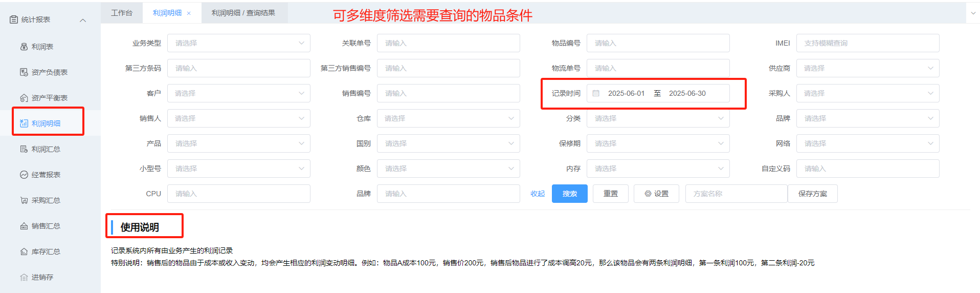Image resolution: width=980 pixels, height=293 pixels.
Task: Click the 设置 gear button
Action: (x=657, y=194)
